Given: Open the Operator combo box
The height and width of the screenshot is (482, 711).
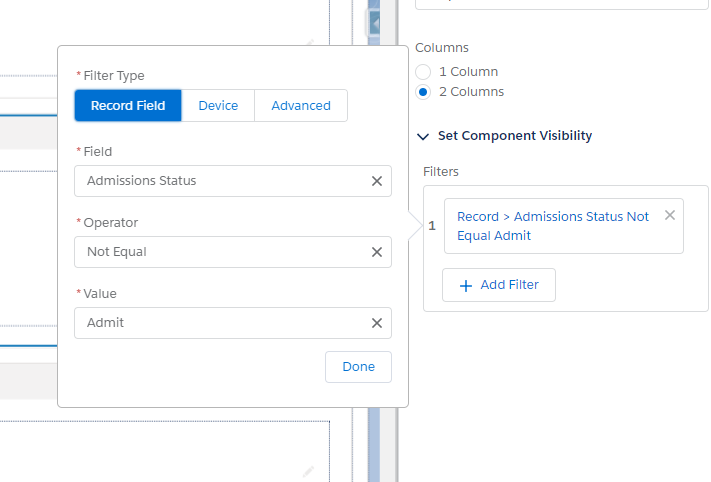Looking at the screenshot, I should pos(220,252).
